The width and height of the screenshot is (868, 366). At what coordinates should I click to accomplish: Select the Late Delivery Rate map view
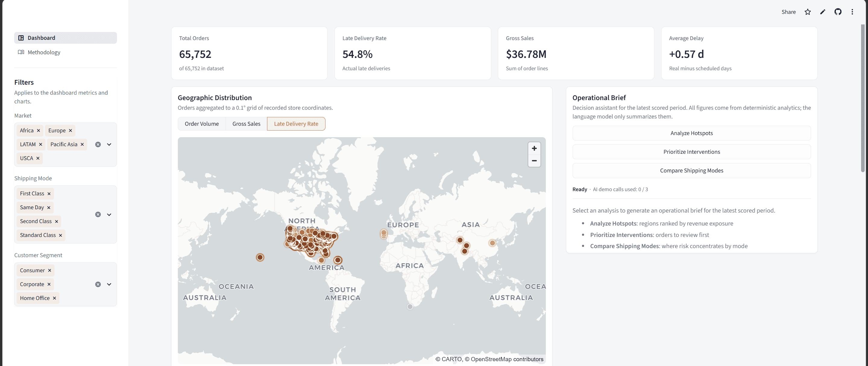296,124
